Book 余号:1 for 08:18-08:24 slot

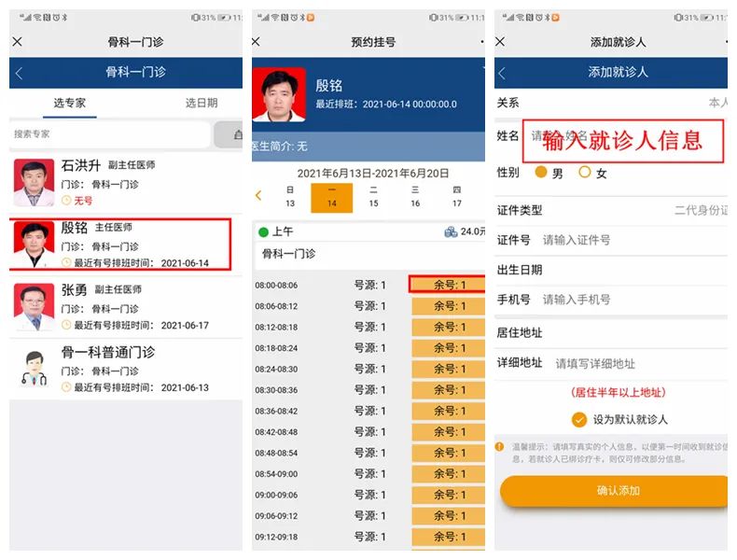pos(448,348)
